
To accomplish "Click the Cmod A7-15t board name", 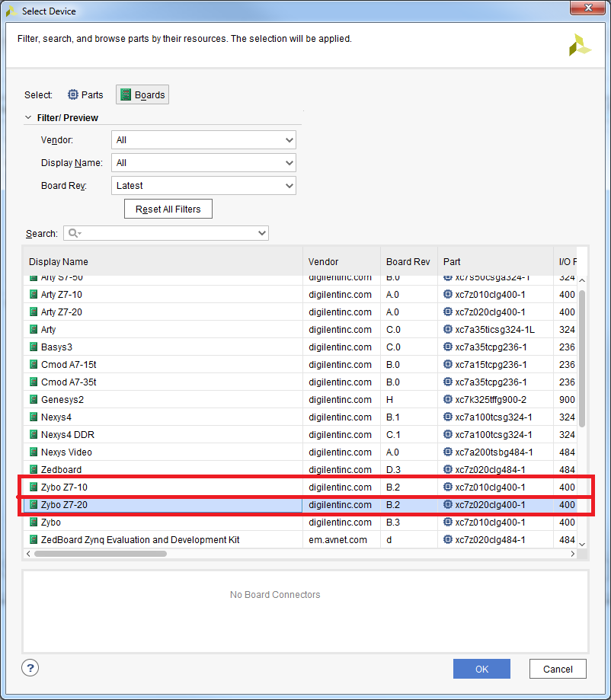I will (69, 364).
